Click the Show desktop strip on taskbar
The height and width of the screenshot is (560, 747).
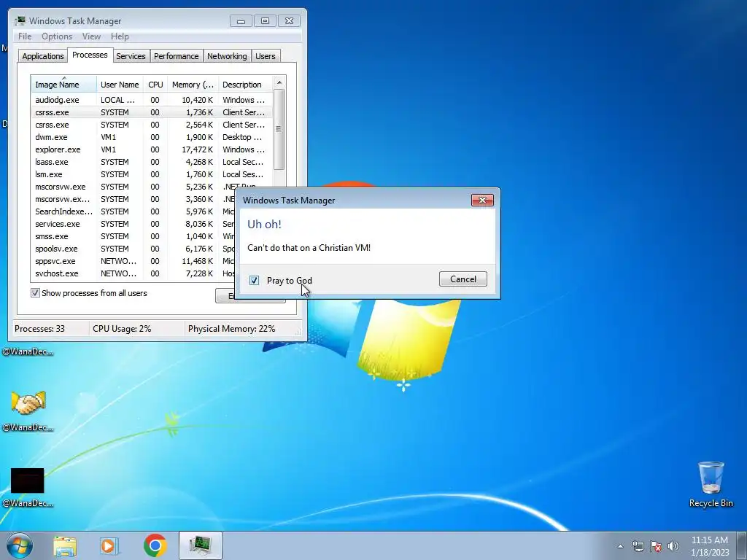[742, 545]
